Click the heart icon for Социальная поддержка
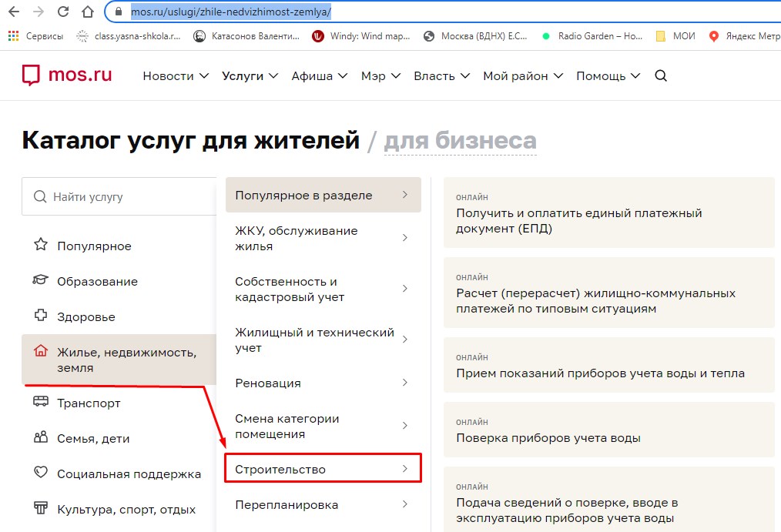Viewport: 781px width, 532px height. coord(41,472)
